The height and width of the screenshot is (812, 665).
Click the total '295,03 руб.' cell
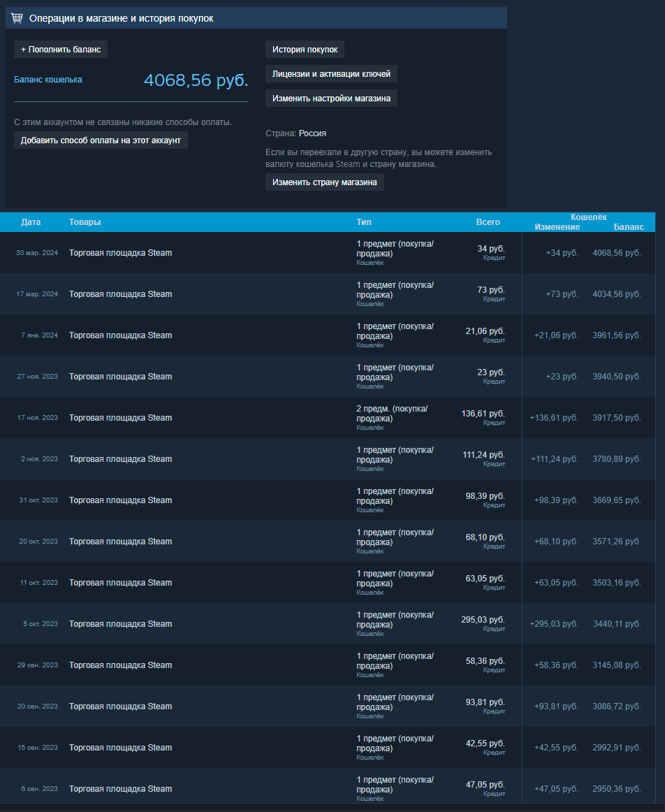483,620
